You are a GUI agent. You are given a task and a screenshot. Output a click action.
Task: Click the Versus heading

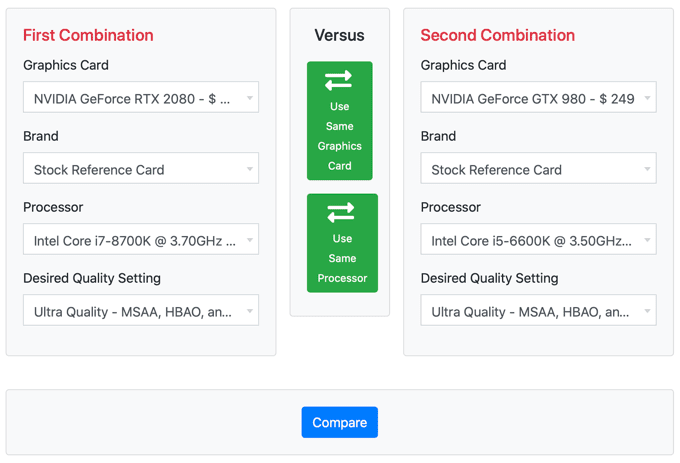point(339,35)
